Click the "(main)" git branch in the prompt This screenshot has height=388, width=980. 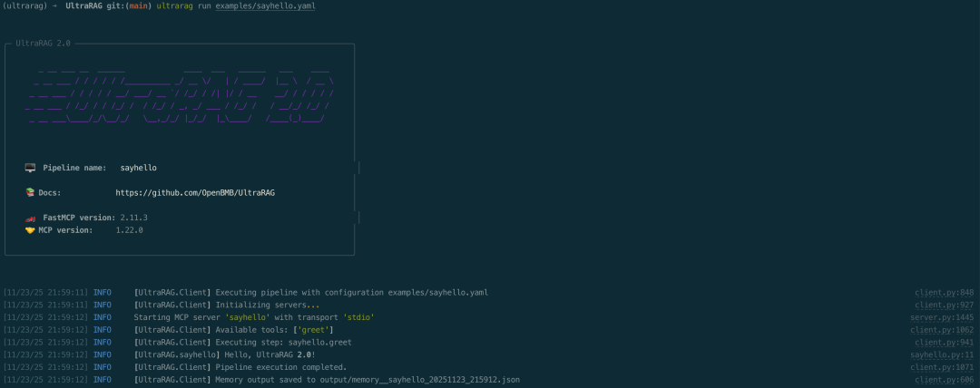point(138,5)
